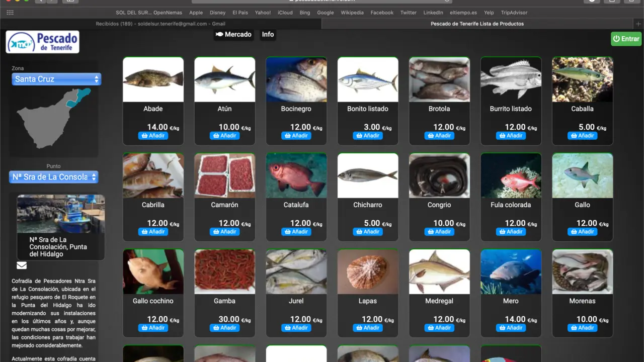Viewport: 644px width, 362px height.
Task: Open the Safari favorites grid icon
Action: click(x=10, y=13)
